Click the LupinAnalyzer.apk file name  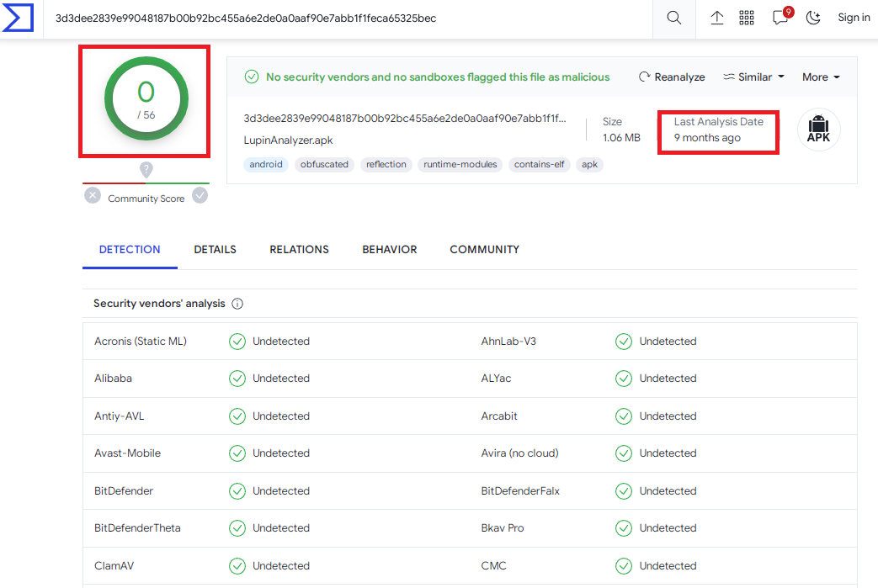click(x=288, y=140)
